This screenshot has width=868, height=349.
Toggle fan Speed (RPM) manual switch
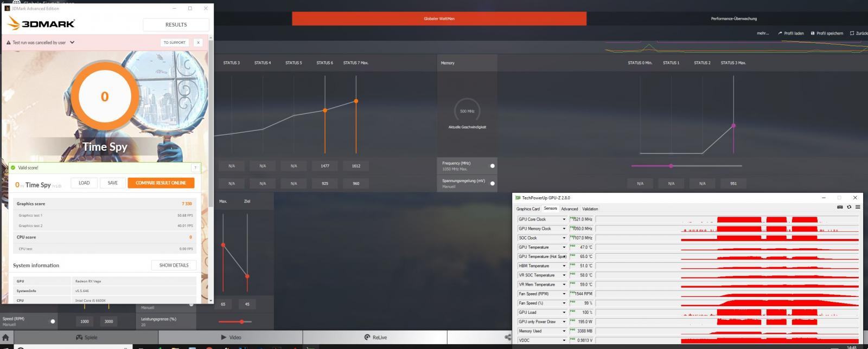pos(53,321)
